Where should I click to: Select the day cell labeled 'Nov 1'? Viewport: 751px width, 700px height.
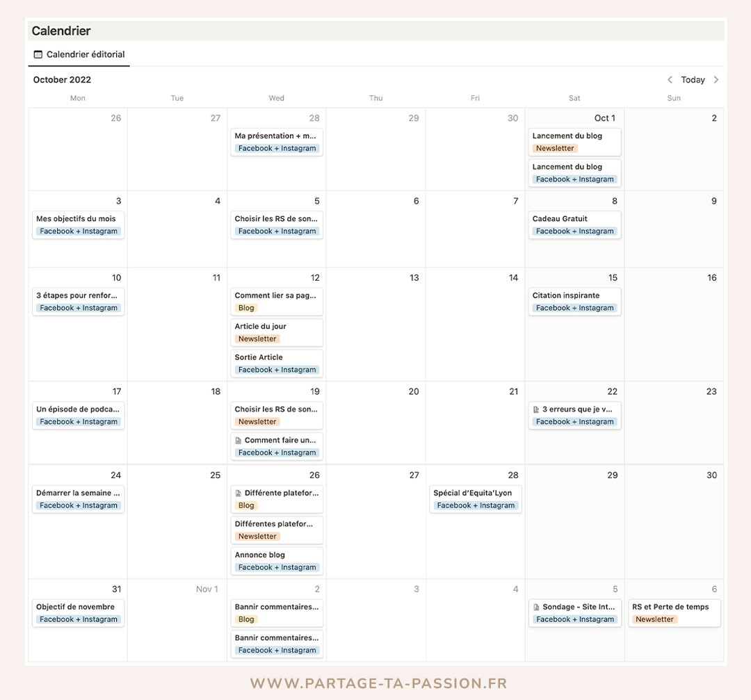click(177, 621)
